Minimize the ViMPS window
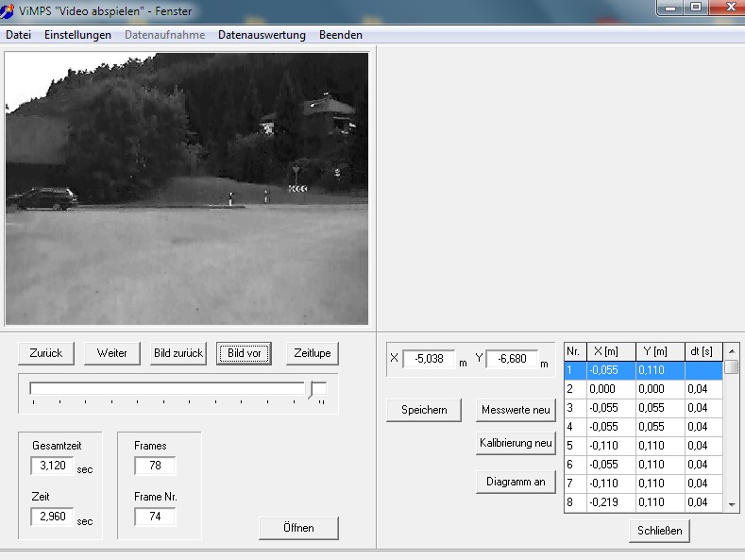Image resolution: width=745 pixels, height=560 pixels. (670, 8)
